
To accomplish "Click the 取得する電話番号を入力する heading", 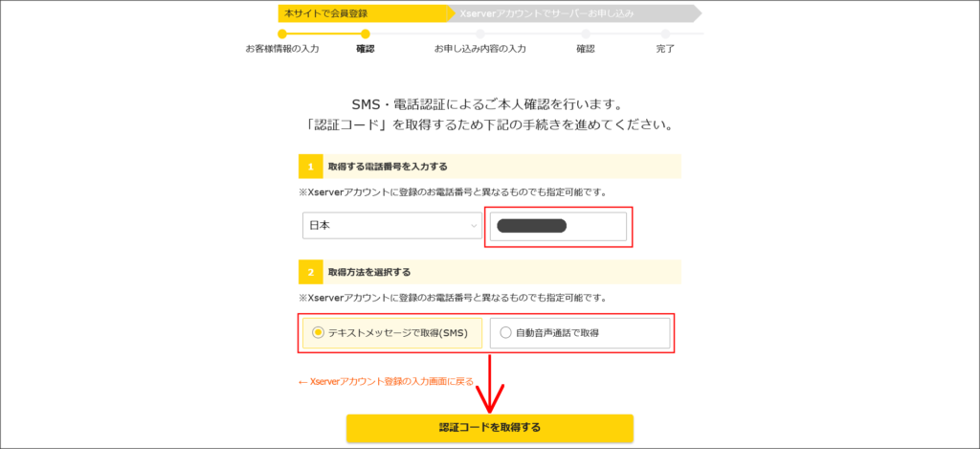I will click(x=388, y=167).
